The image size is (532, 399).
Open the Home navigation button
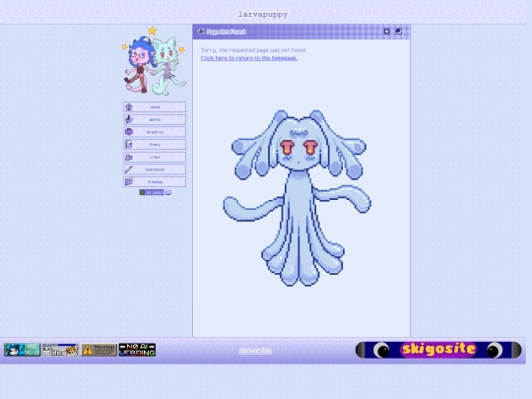coord(155,106)
